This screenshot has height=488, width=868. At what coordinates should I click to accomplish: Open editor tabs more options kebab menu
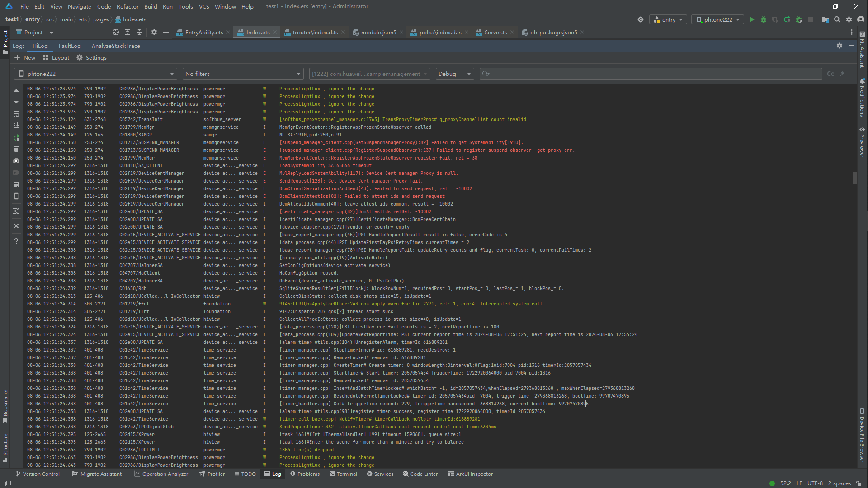(852, 32)
